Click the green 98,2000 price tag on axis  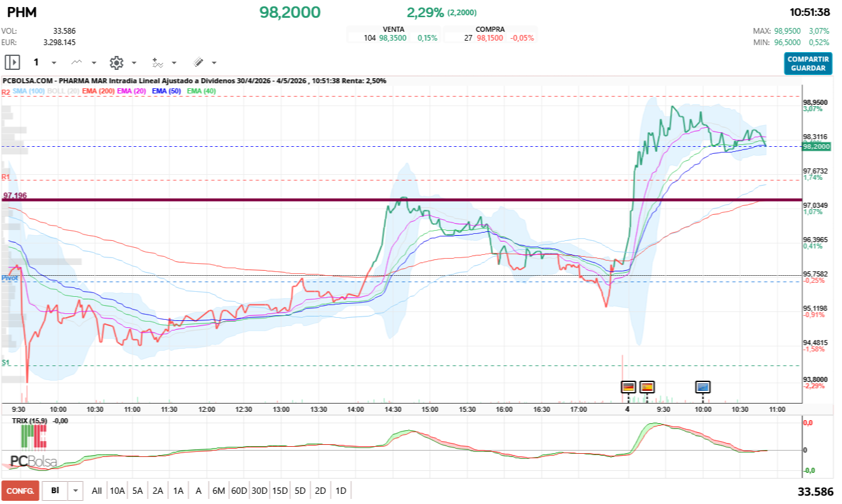(817, 146)
